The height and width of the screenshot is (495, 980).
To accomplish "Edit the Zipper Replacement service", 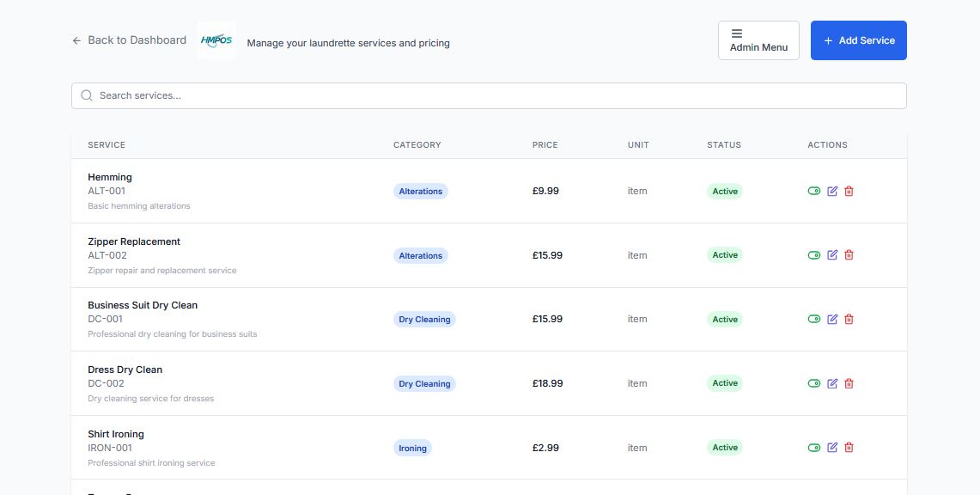I will click(832, 255).
